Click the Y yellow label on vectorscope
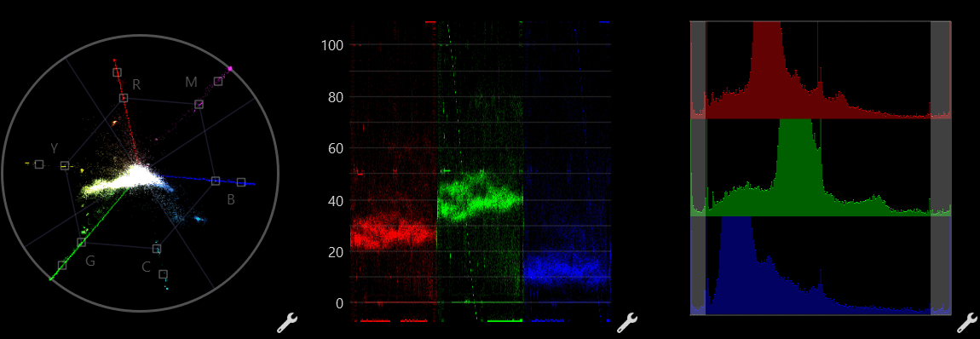The image size is (980, 339). click(x=55, y=148)
